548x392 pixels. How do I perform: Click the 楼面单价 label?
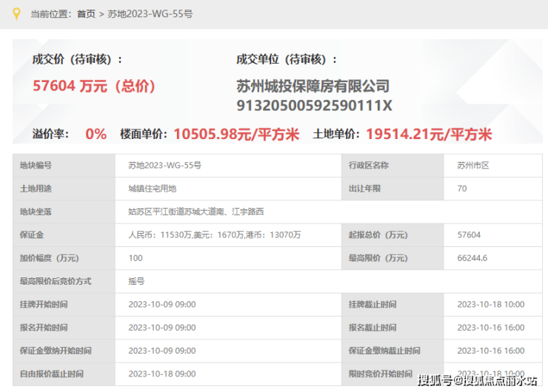(x=144, y=134)
